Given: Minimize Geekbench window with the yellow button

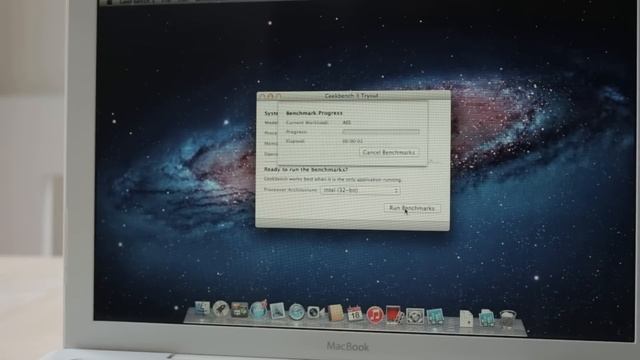Looking at the screenshot, I should tap(270, 96).
